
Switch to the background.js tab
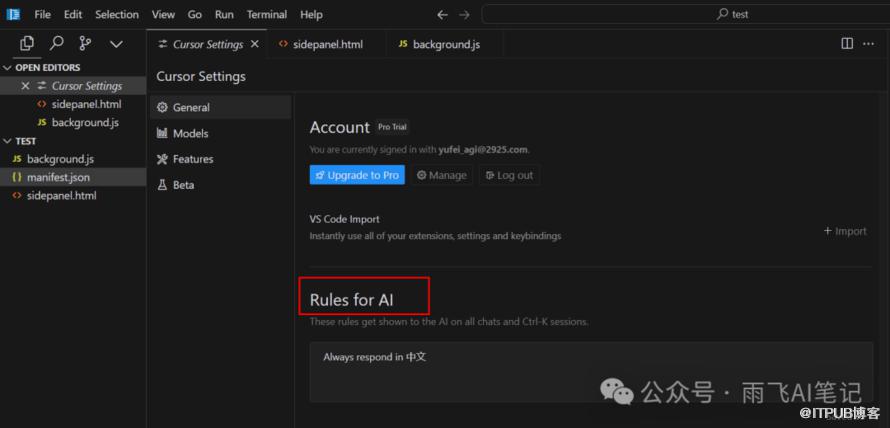tap(445, 44)
